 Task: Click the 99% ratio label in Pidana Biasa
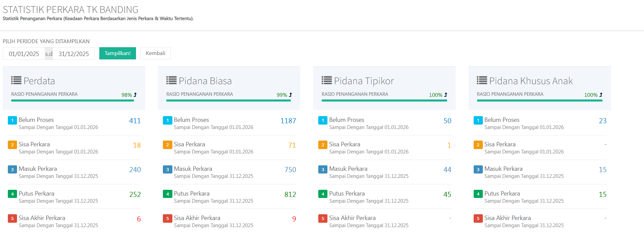pyautogui.click(x=282, y=95)
